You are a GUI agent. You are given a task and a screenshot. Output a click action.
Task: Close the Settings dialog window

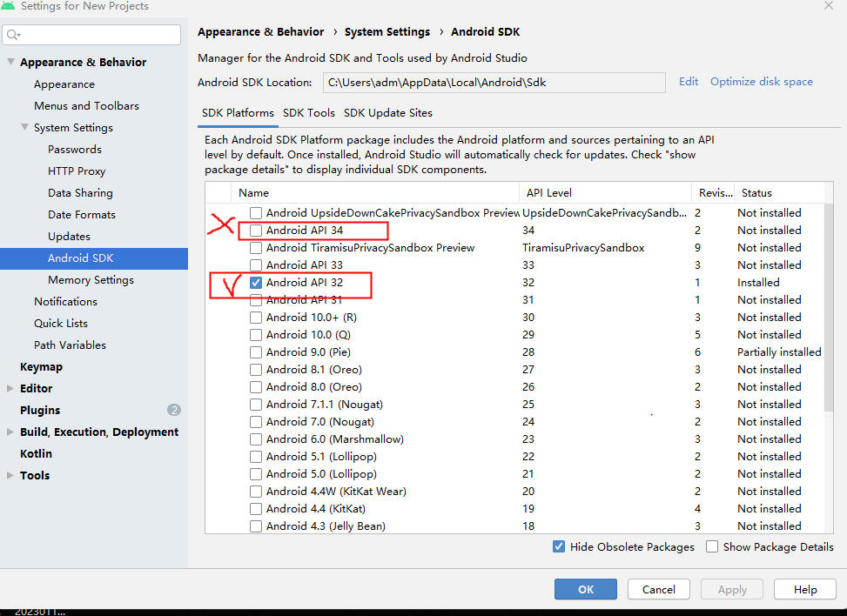pyautogui.click(x=828, y=6)
